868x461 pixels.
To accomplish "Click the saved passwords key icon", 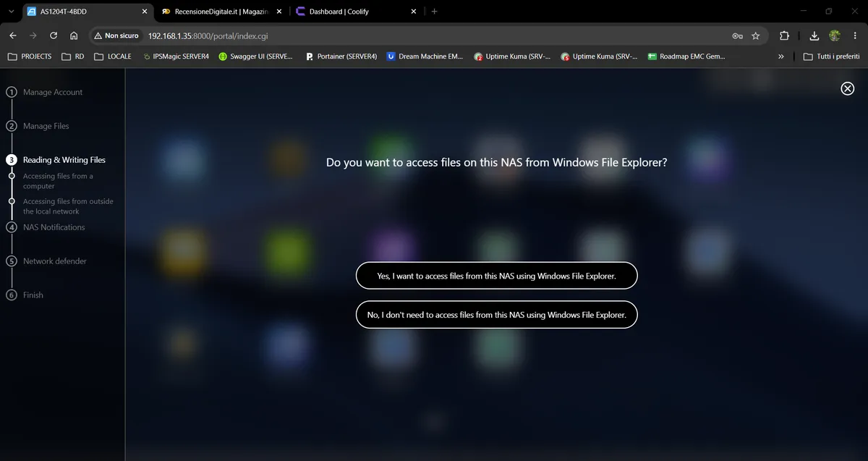I will coord(737,35).
